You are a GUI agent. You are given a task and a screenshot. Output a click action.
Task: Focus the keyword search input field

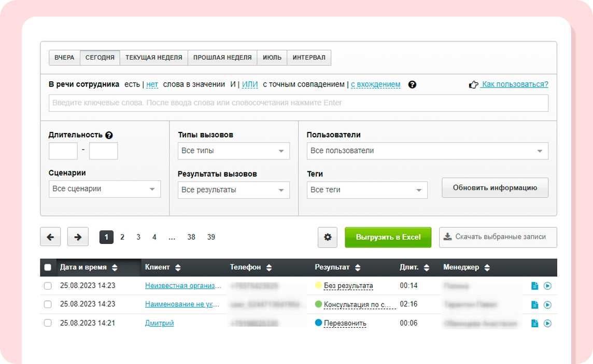tap(299, 103)
